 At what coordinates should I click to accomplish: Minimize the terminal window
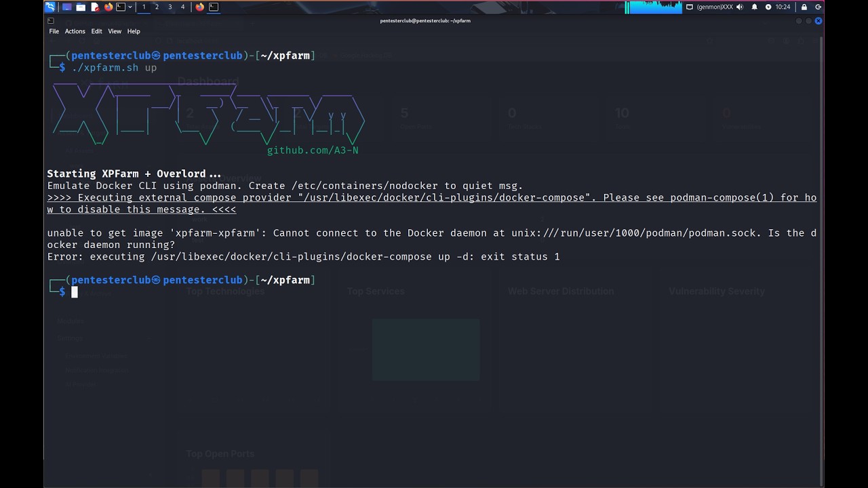coord(799,21)
